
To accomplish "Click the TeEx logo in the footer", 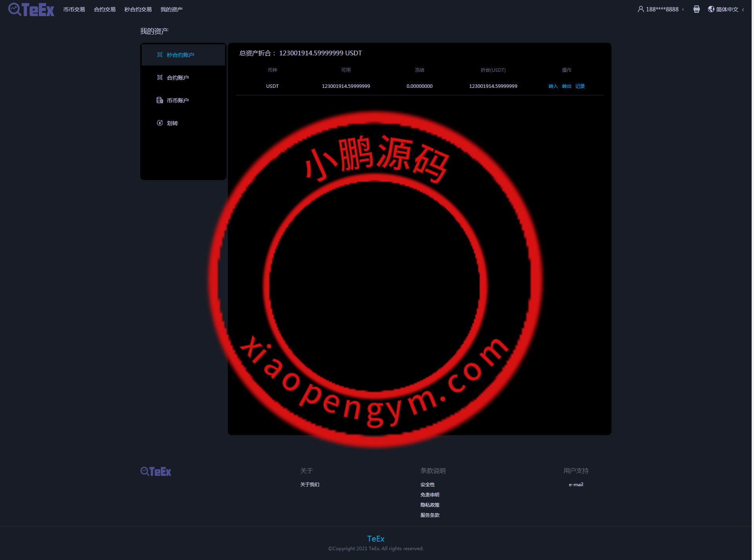I will 156,471.
